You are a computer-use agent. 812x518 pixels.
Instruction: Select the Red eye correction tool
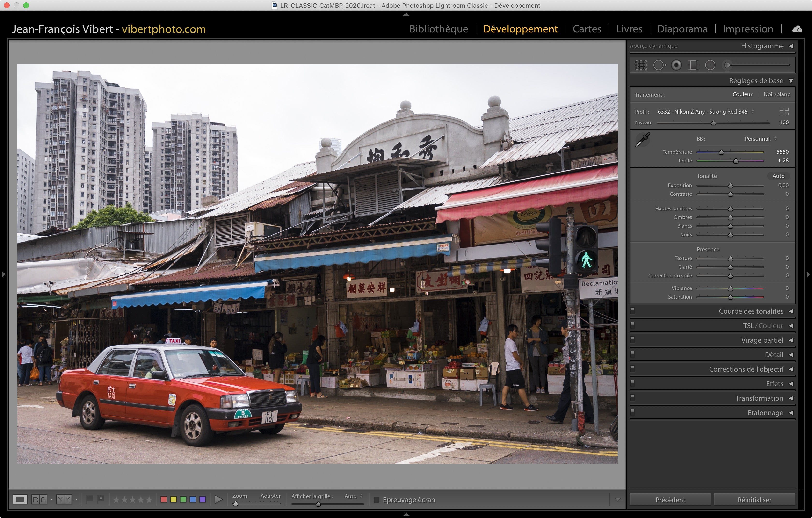coord(676,65)
